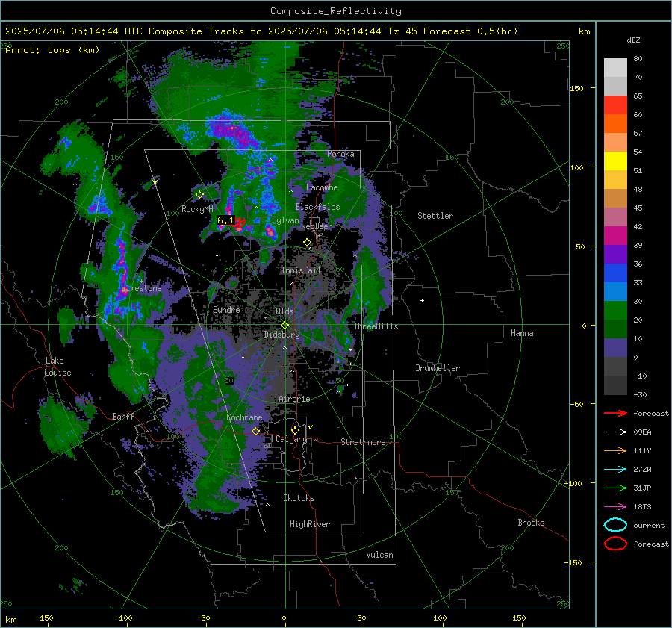Click the Okotoks town label
Screen dimensions: 672x628
(x=299, y=498)
